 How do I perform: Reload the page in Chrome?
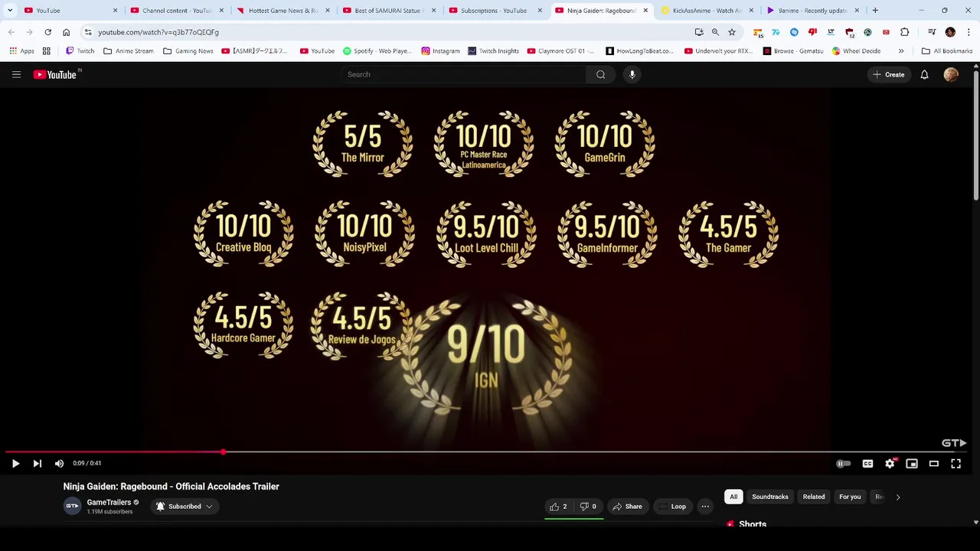tap(47, 32)
